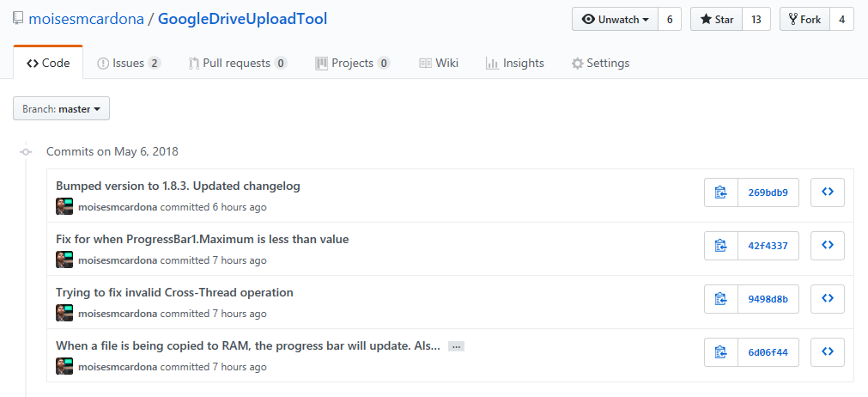Viewport: 868px width, 397px height.
Task: Copy full SHA for commit 42f4337
Action: point(720,245)
